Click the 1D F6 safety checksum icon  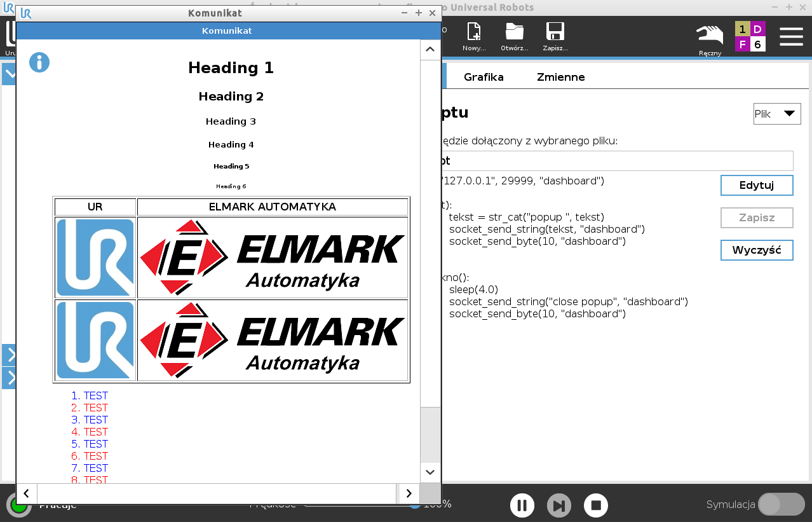[750, 36]
